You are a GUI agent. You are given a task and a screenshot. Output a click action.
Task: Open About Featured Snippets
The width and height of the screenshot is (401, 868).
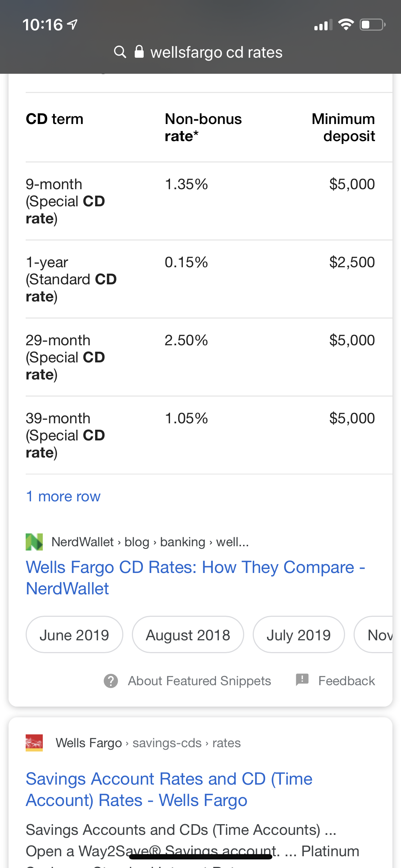point(199,681)
